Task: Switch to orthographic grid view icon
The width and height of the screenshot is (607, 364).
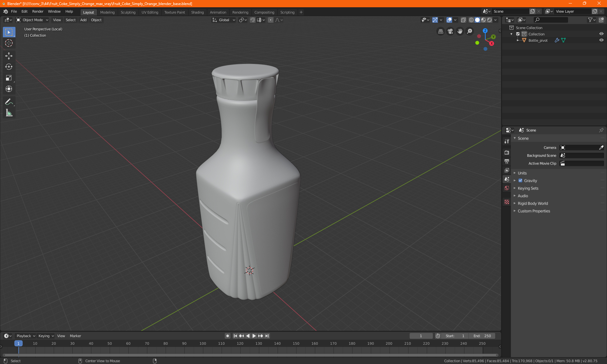Action: point(440,31)
